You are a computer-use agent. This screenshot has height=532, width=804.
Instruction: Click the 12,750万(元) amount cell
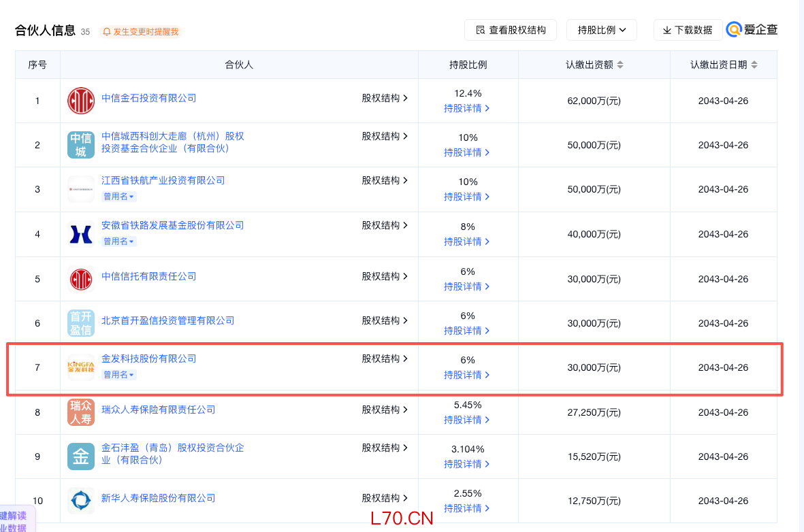coord(594,501)
